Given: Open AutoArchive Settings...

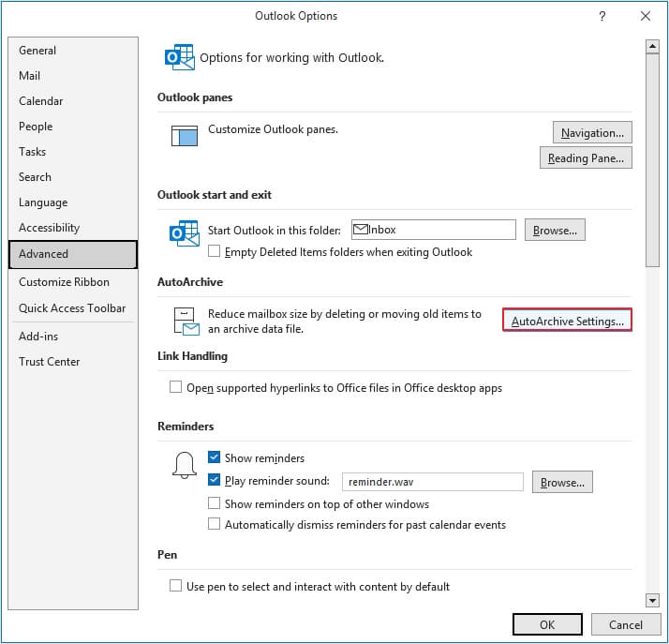Looking at the screenshot, I should point(568,321).
